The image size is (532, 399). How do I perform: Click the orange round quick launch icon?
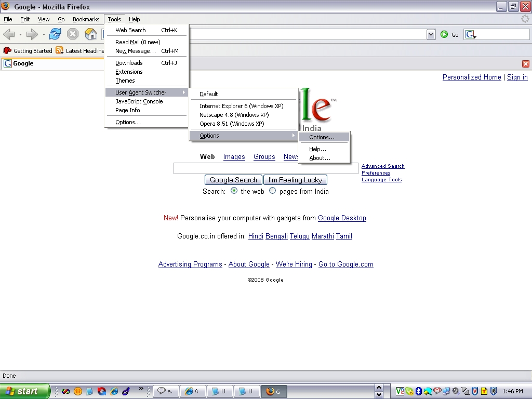click(x=78, y=391)
